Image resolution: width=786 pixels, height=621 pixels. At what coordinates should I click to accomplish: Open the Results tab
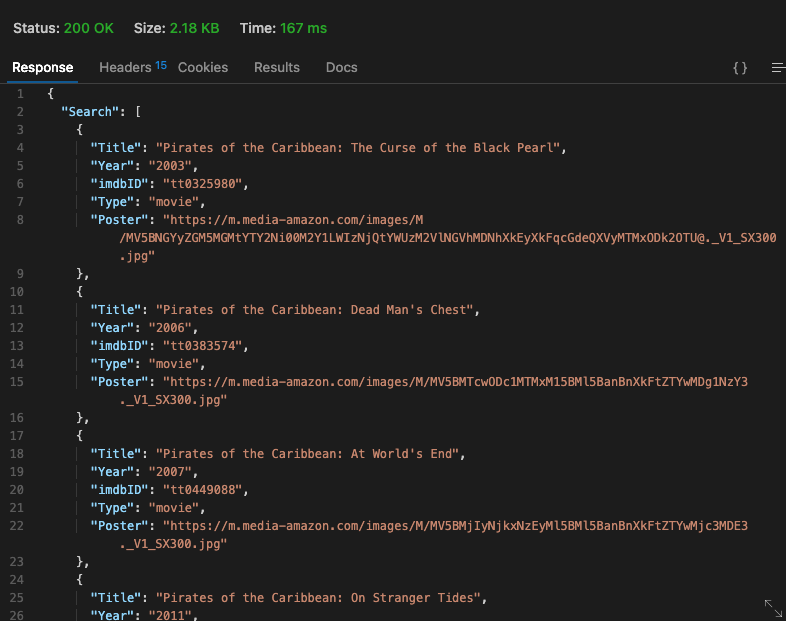tap(277, 68)
